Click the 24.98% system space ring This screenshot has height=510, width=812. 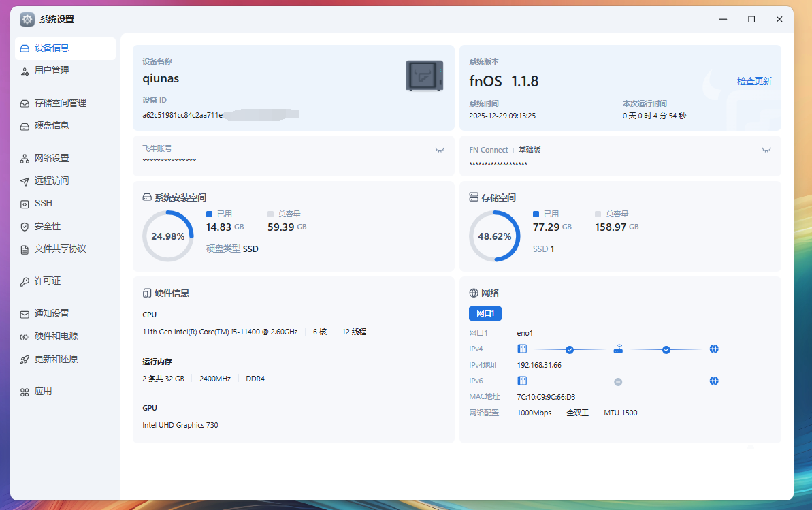(x=168, y=236)
